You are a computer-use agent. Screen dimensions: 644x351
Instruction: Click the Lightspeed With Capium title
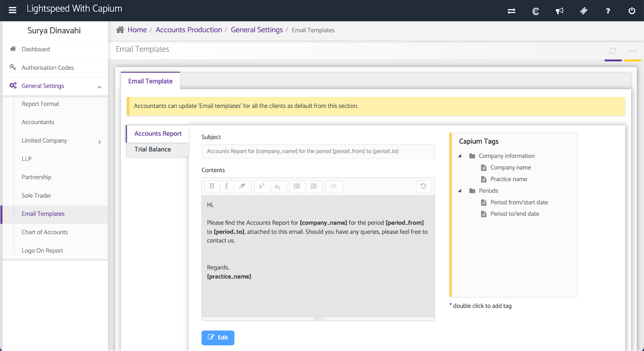(x=74, y=9)
